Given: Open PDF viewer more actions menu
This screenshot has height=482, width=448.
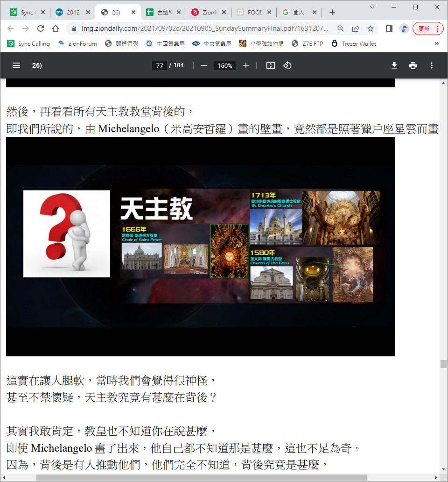Looking at the screenshot, I should pyautogui.click(x=431, y=65).
